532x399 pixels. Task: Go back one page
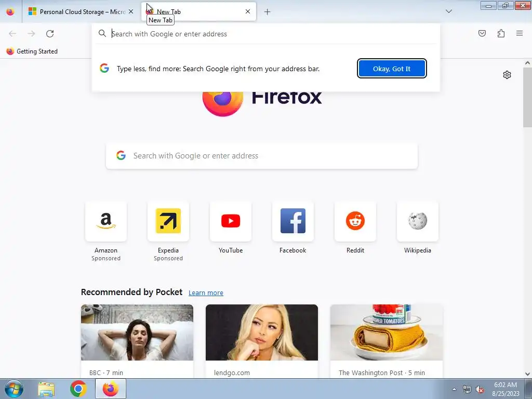[12, 34]
